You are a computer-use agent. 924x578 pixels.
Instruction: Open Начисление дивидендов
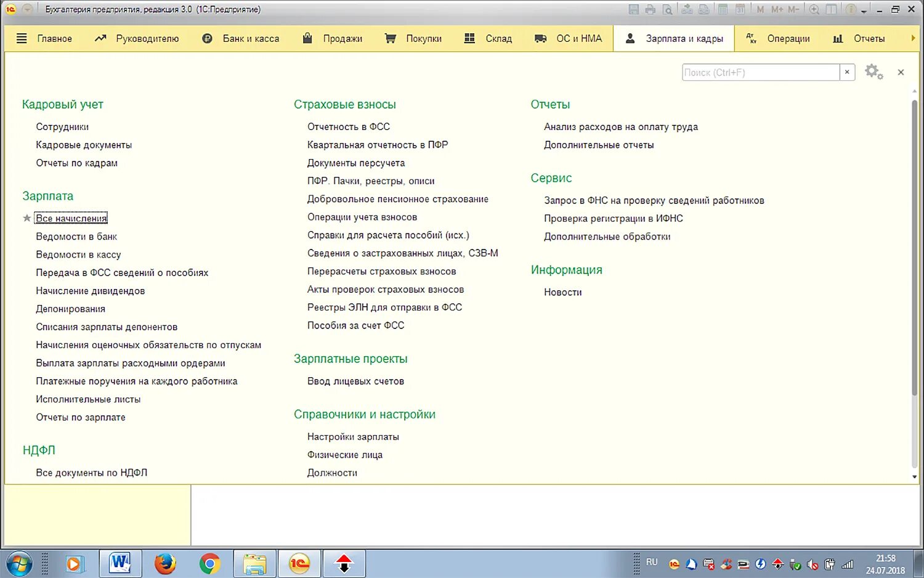91,291
